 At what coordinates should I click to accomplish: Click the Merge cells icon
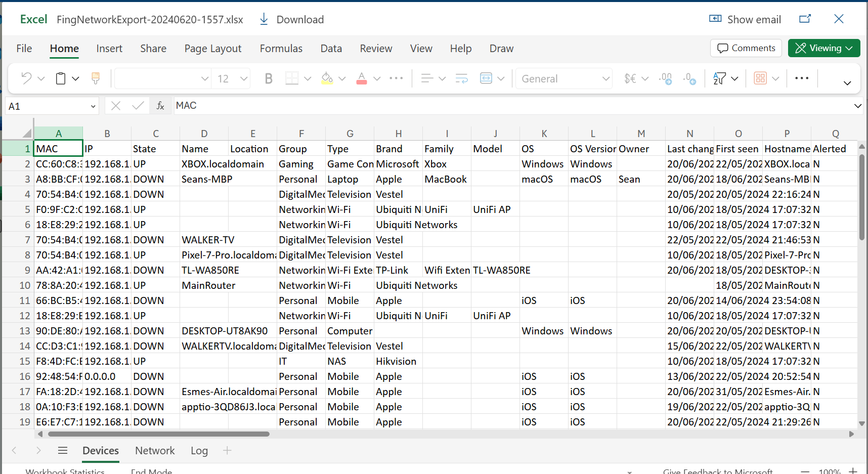pos(486,78)
